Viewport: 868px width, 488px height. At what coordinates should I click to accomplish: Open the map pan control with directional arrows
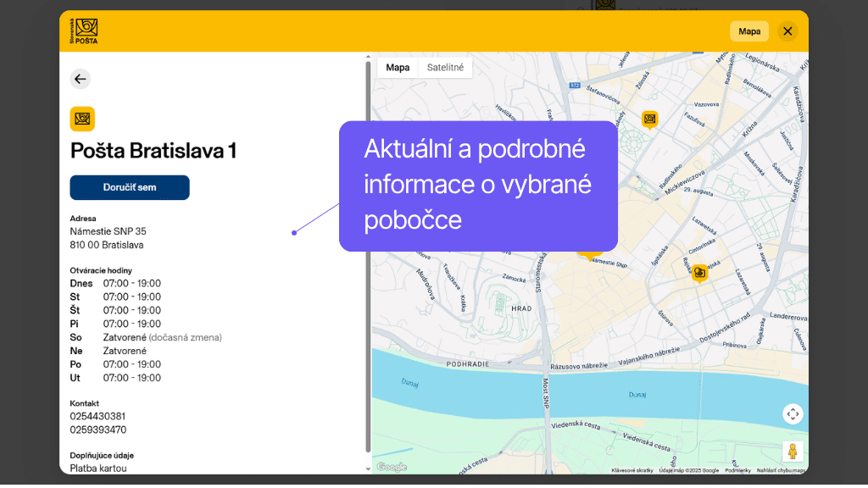[x=793, y=413]
